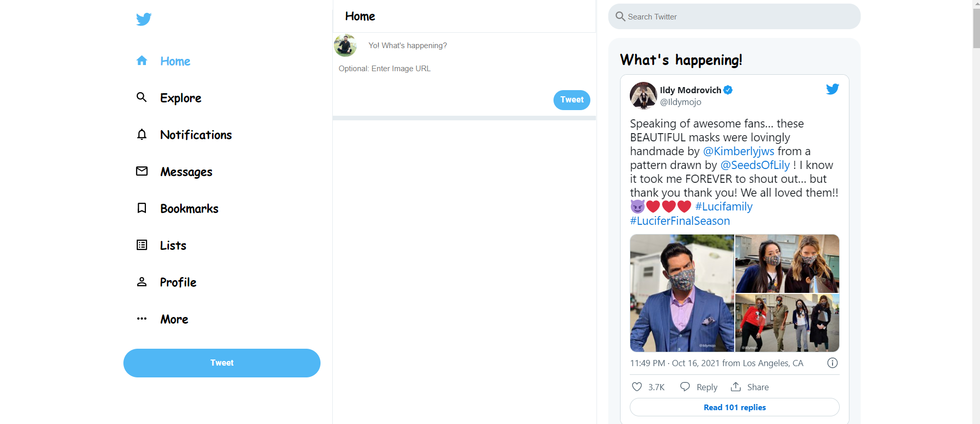Screen dimensions: 980x424
Task: Click the Profile person icon
Action: pos(142,282)
